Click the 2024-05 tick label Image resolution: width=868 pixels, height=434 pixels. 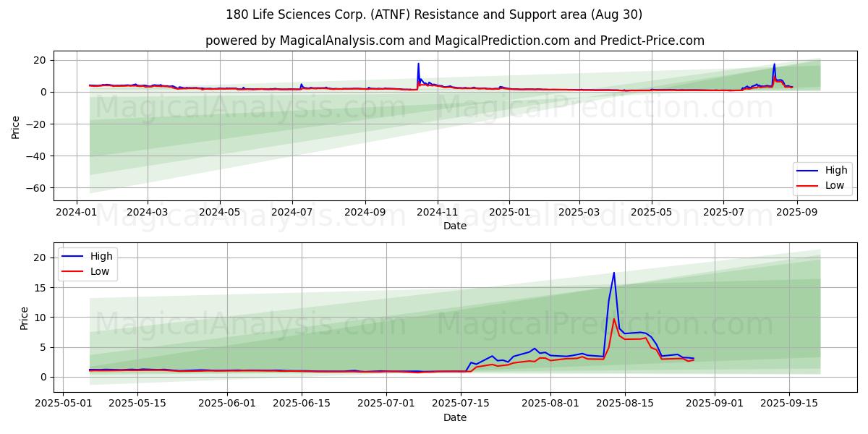[219, 213]
